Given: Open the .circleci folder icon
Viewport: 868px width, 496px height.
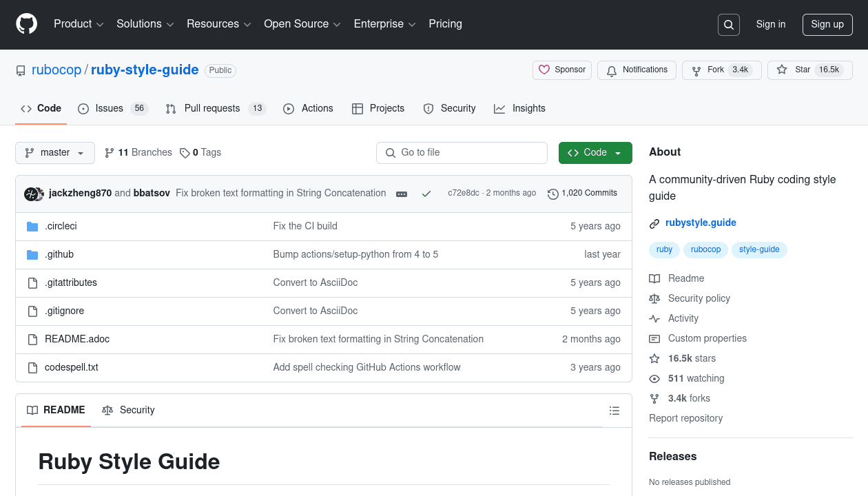Looking at the screenshot, I should [32, 225].
